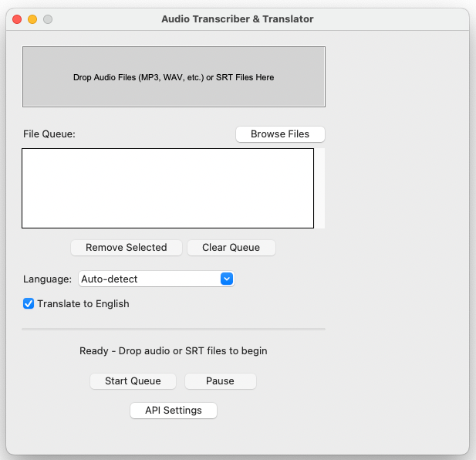
Task: Open API Settings
Action: click(x=174, y=411)
